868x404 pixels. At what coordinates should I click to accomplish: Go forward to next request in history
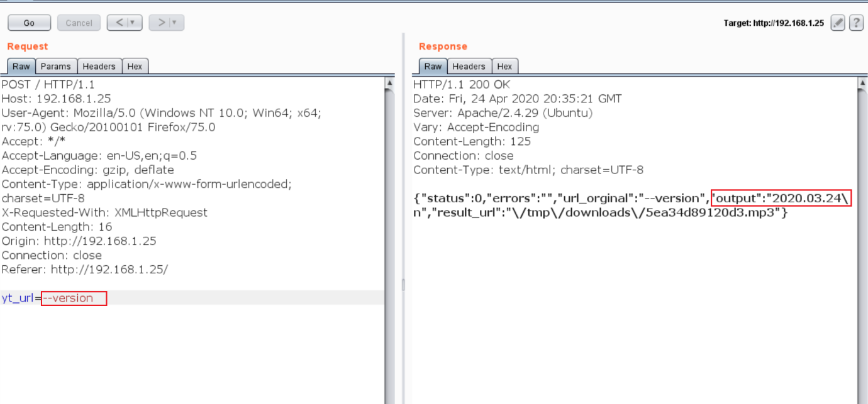160,23
